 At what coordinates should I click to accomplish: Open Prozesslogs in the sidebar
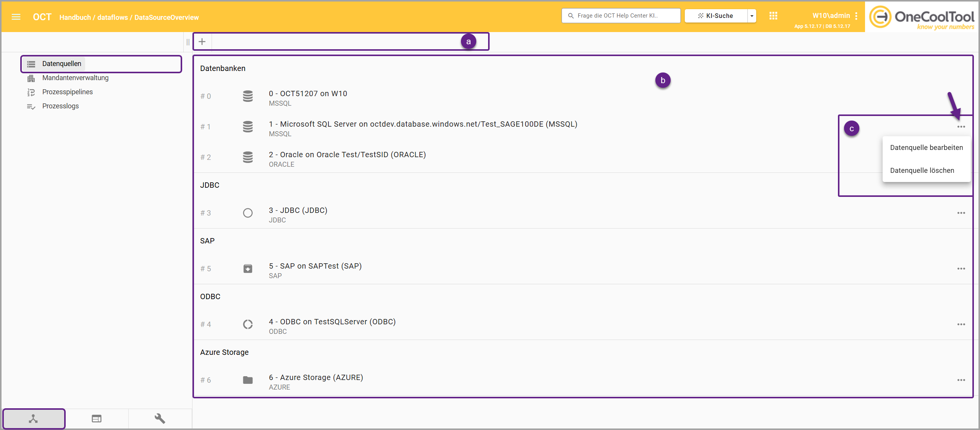point(60,106)
